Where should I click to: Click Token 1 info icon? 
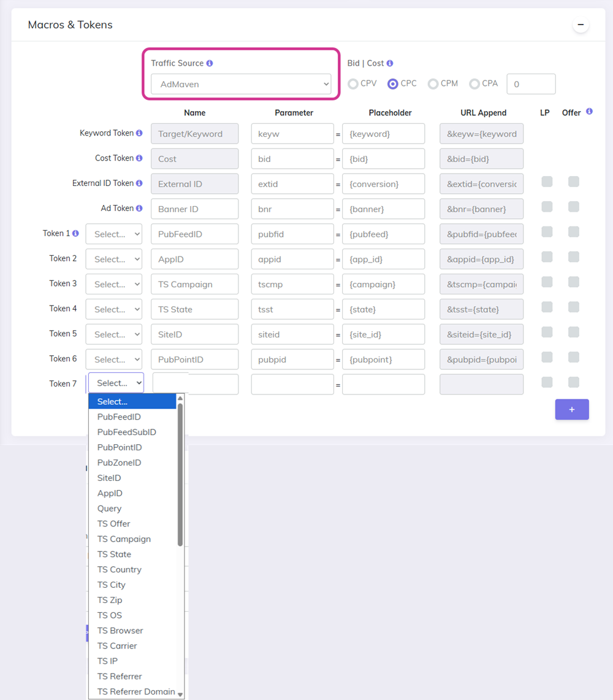tap(75, 234)
